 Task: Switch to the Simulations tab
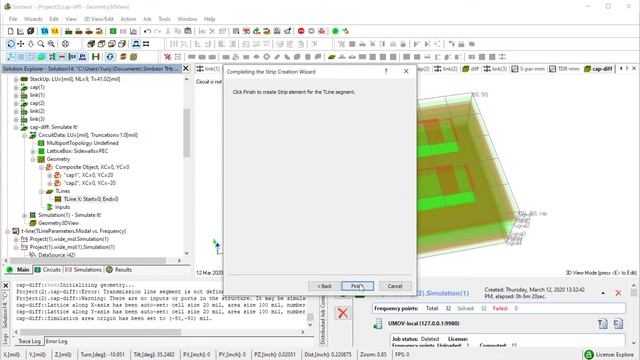(x=83, y=270)
